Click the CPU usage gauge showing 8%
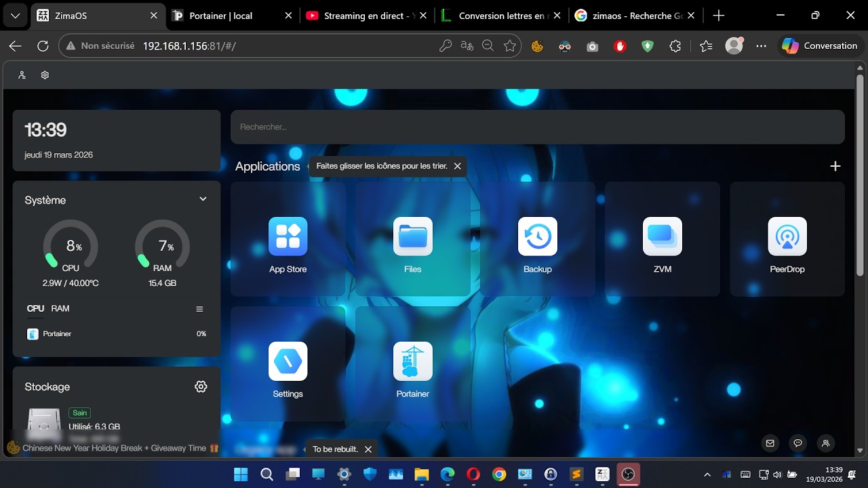This screenshot has height=488, width=868. [71, 246]
